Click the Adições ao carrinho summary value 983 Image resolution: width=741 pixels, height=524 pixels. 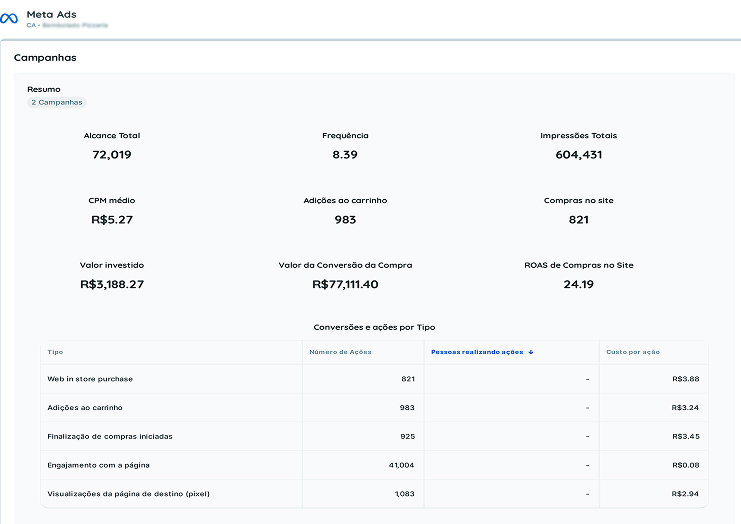coord(345,220)
